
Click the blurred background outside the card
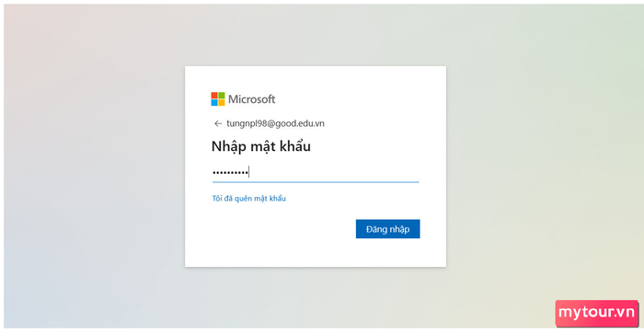point(95,165)
